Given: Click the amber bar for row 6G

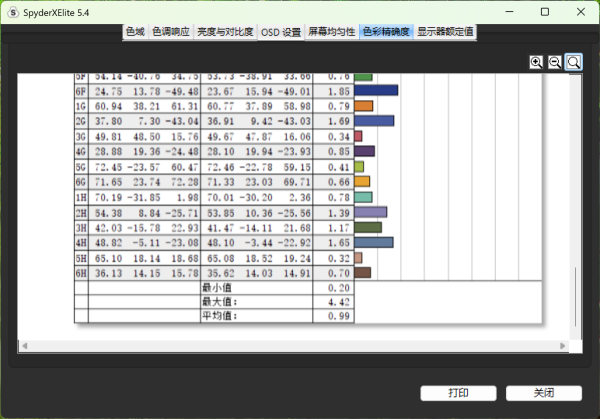Looking at the screenshot, I should pos(362,181).
